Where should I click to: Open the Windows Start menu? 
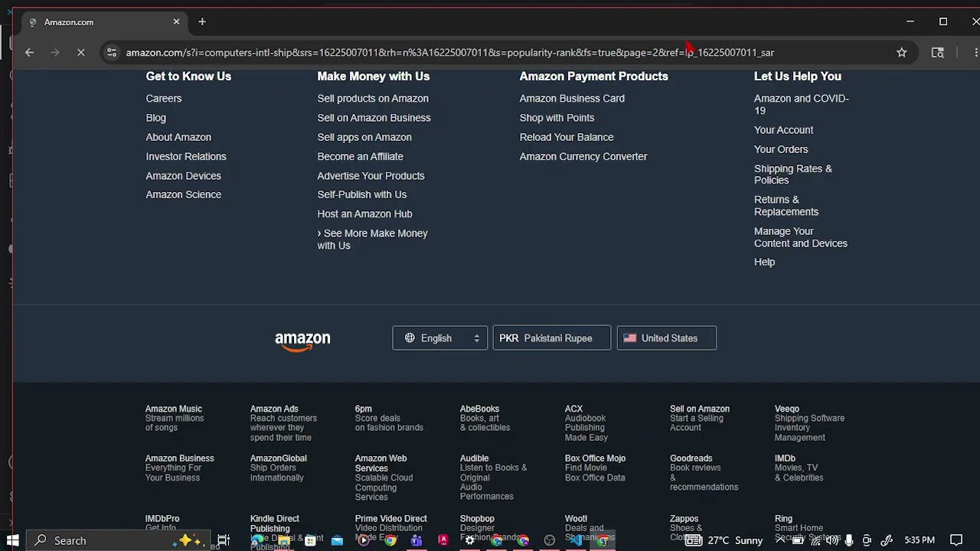[12, 540]
